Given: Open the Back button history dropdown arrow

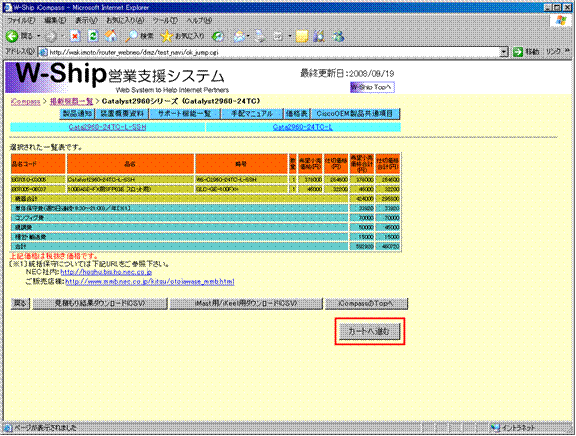Looking at the screenshot, I should (x=38, y=36).
